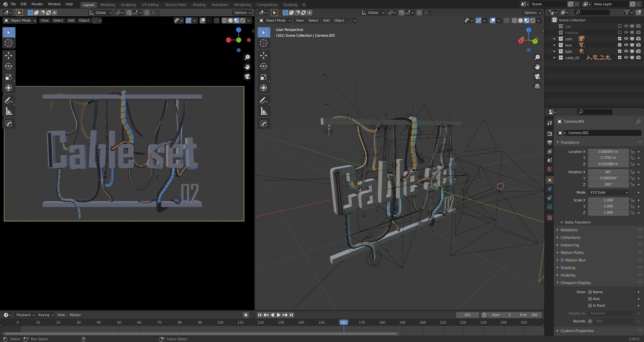Open the XYZ Euler rotation mode dropdown

tap(608, 192)
